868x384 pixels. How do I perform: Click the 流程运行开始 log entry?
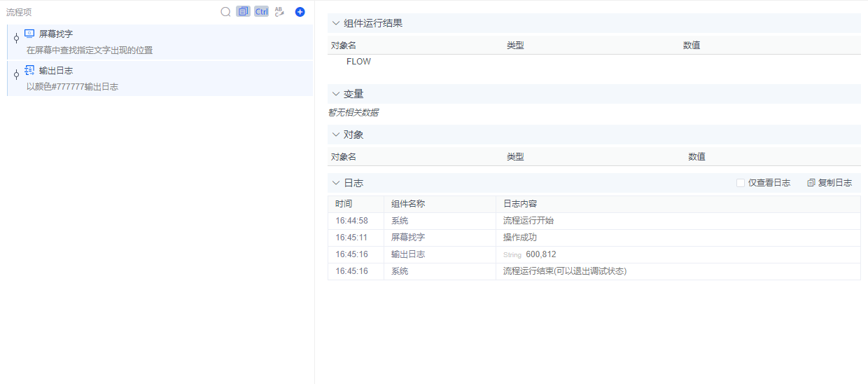pyautogui.click(x=528, y=221)
